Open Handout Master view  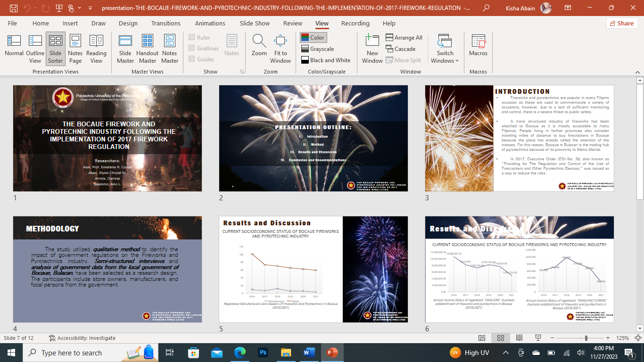148,48
